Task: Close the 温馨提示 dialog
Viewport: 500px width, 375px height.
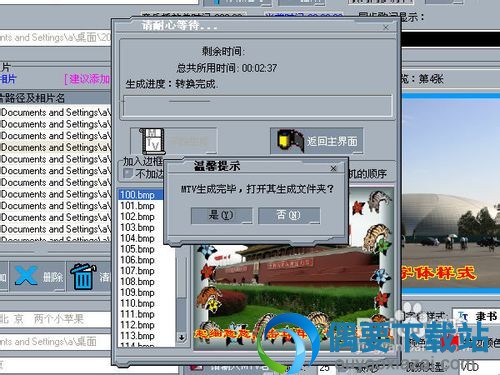Action: coord(333,168)
